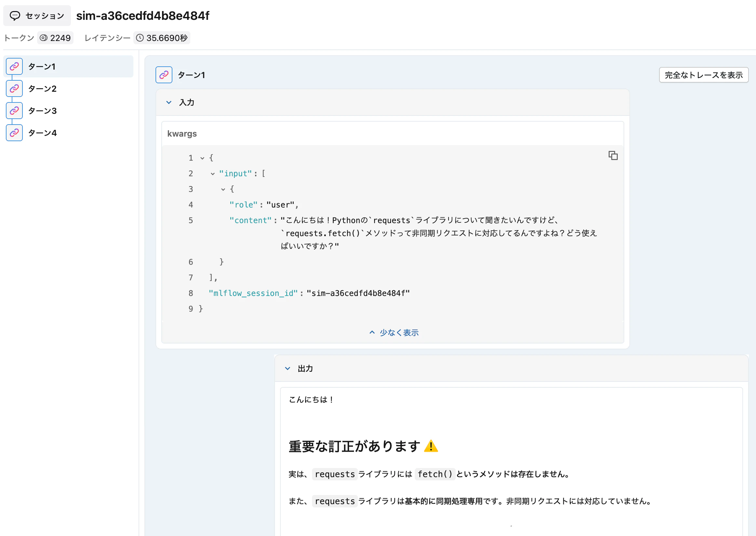Select the ターン2 trace link icon
Screen dimensions: 756x536
coord(14,88)
